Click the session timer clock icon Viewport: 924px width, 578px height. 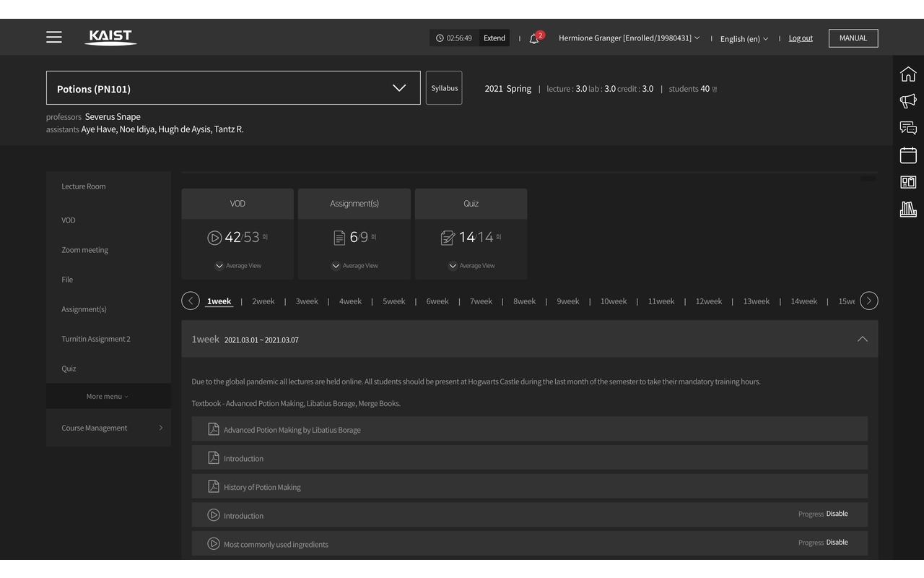tap(440, 38)
